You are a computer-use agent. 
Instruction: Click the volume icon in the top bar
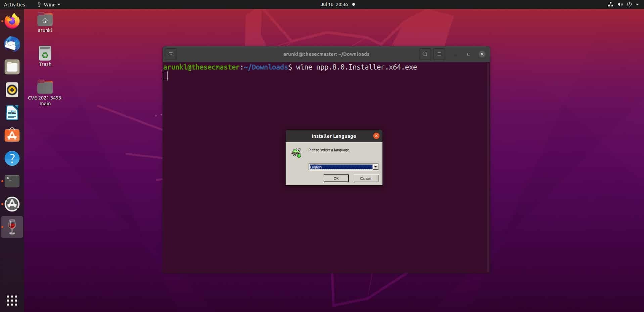point(620,4)
